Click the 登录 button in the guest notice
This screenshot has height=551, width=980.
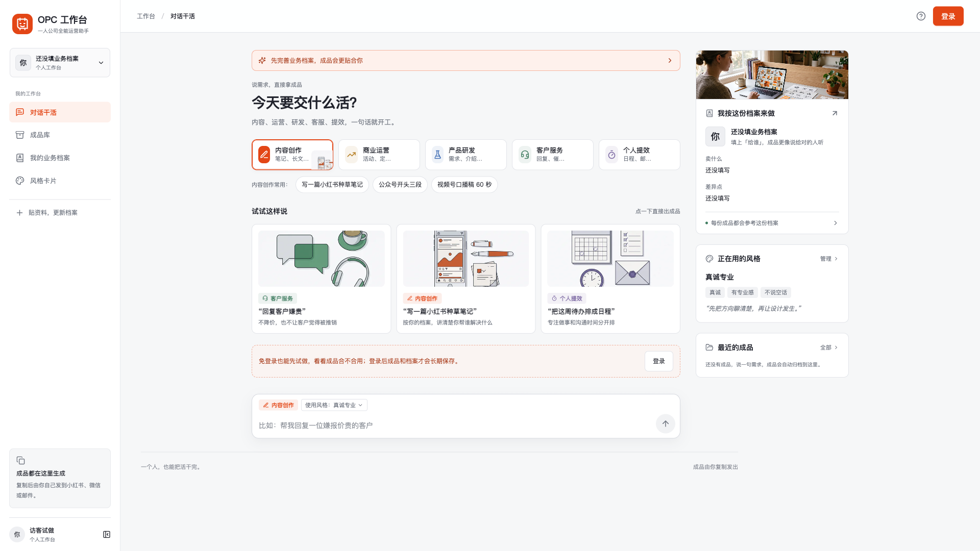coord(658,361)
